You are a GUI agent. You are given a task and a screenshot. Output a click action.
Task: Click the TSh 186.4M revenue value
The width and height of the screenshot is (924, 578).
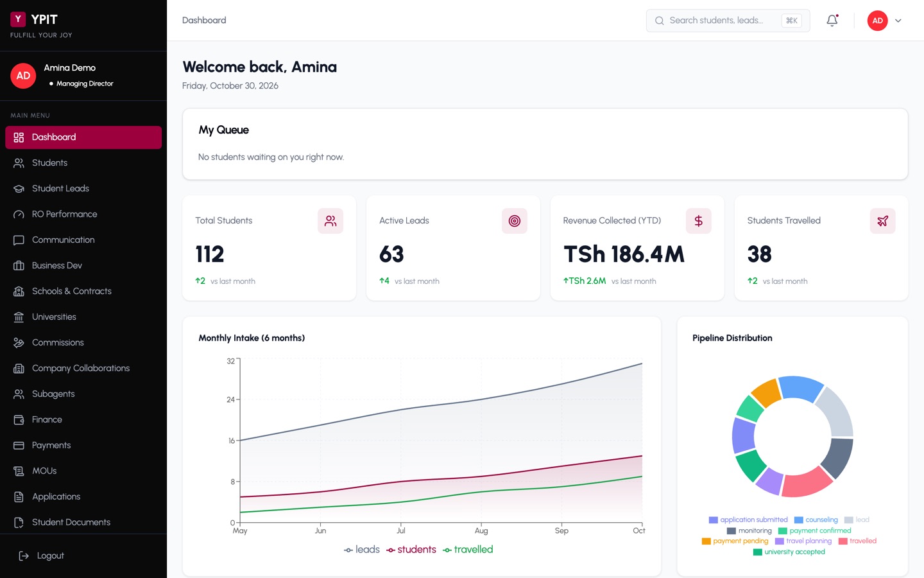(x=624, y=254)
